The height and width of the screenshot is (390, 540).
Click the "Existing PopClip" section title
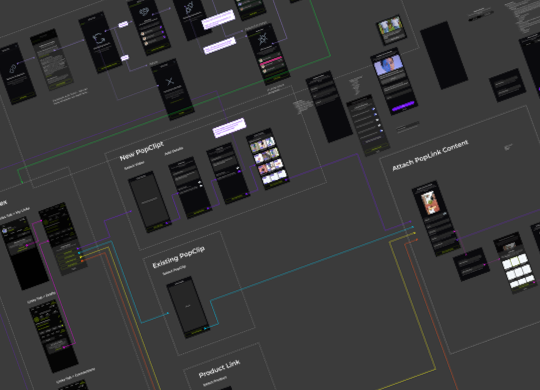(x=178, y=257)
